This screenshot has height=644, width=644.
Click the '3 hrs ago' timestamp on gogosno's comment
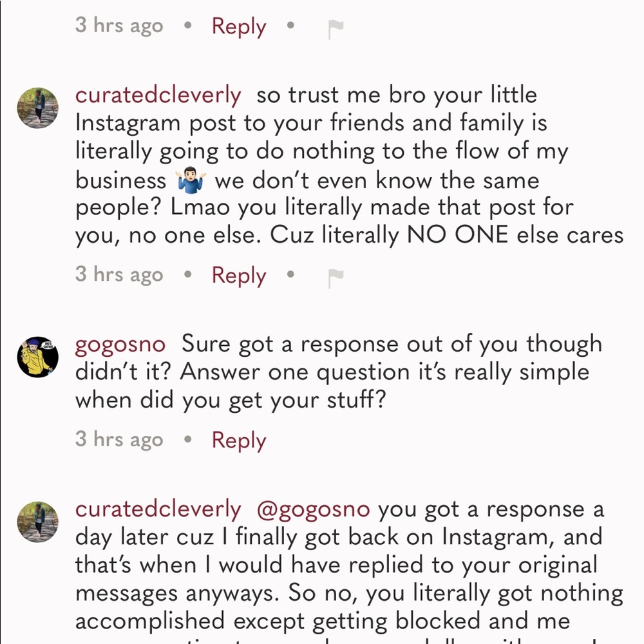(x=119, y=439)
